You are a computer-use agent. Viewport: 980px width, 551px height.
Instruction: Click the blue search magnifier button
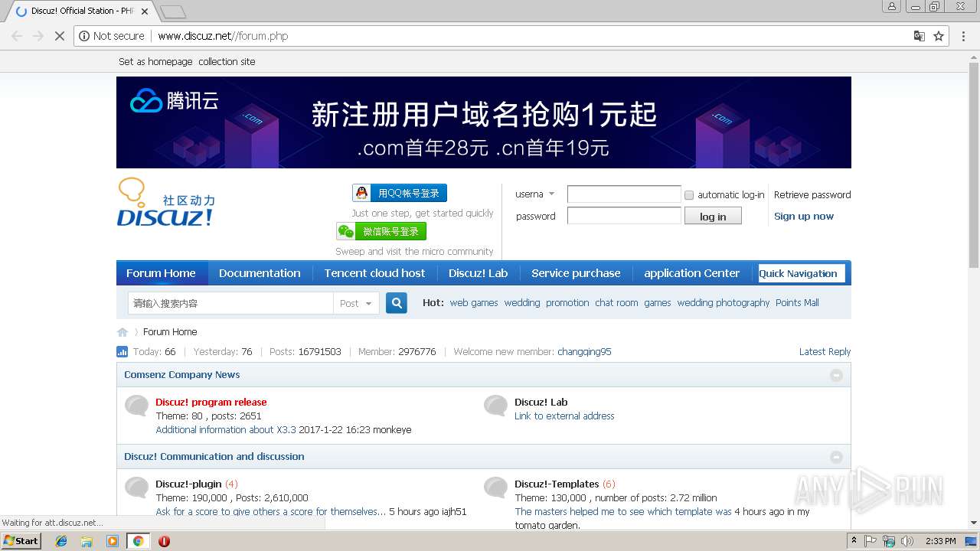[x=397, y=303]
